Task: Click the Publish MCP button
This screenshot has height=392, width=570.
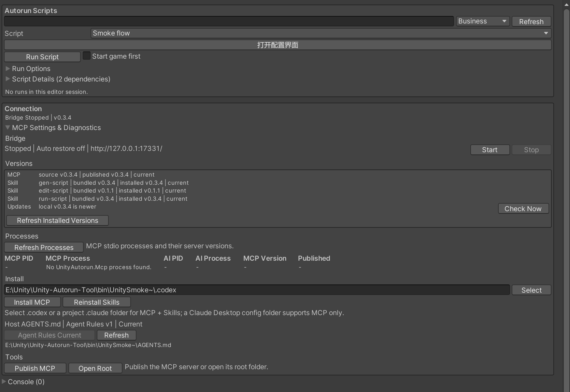Action: coord(35,369)
